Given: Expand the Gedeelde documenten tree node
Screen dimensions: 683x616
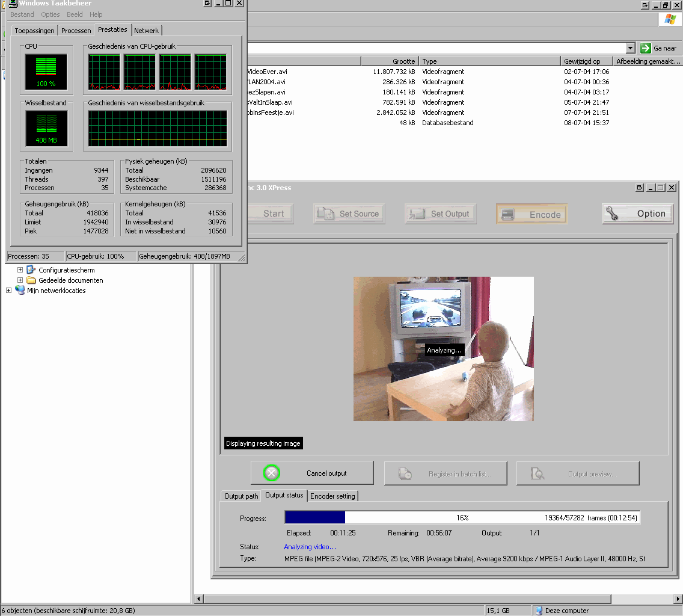Looking at the screenshot, I should (20, 280).
